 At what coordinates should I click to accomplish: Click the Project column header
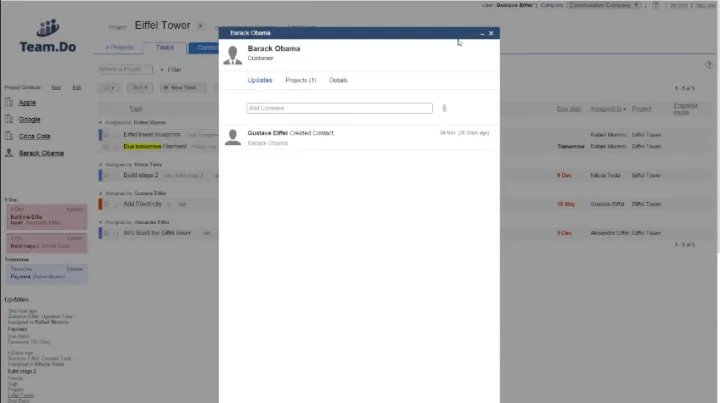tap(641, 109)
